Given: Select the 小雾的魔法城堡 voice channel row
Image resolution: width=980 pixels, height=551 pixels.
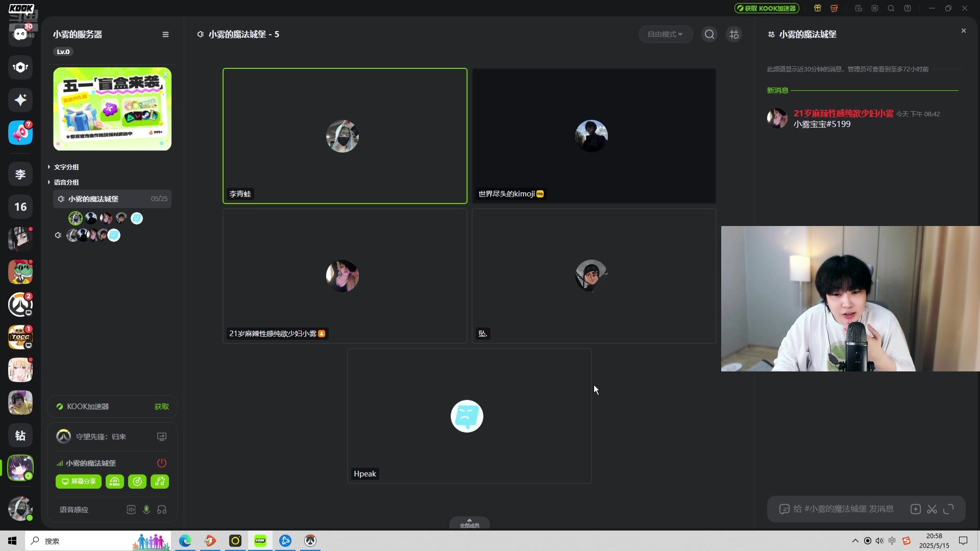Looking at the screenshot, I should (x=112, y=198).
